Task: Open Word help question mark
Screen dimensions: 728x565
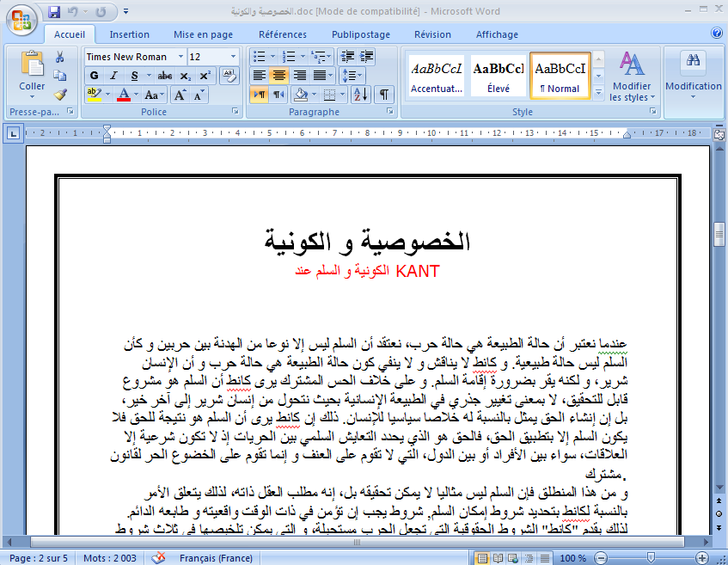Action: click(x=716, y=33)
